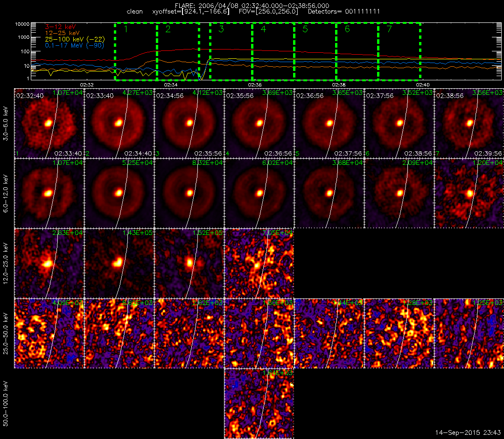Click the 10000 y-axis label
The height and width of the screenshot is (439, 504).
23,24
